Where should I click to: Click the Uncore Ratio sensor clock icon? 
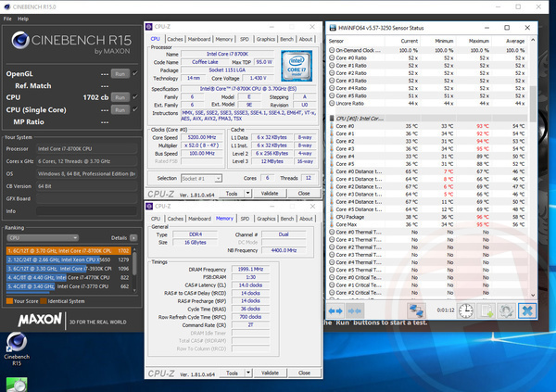[332, 103]
